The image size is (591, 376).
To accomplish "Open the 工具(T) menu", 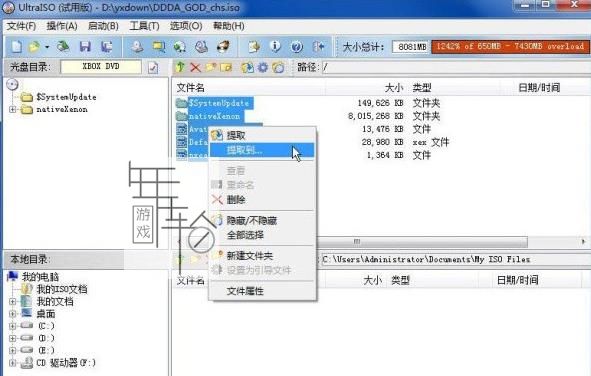I will coord(144,26).
